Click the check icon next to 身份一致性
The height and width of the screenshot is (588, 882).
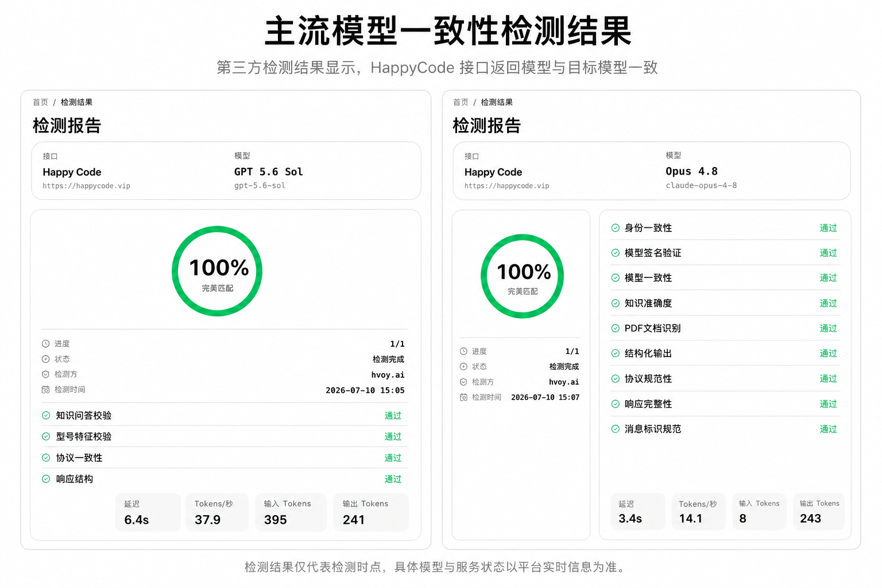[616, 228]
